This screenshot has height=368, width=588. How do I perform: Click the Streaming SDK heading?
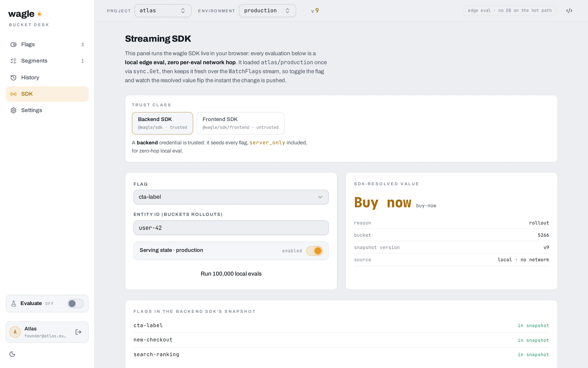[158, 39]
